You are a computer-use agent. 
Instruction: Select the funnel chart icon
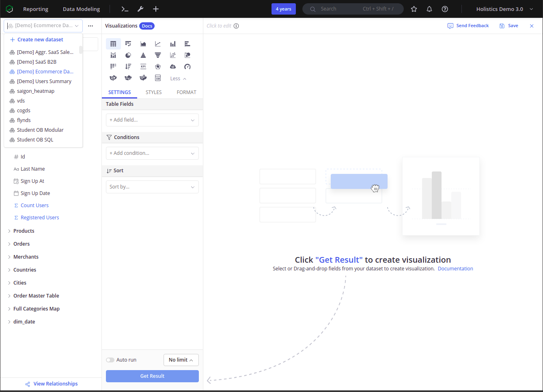(158, 55)
